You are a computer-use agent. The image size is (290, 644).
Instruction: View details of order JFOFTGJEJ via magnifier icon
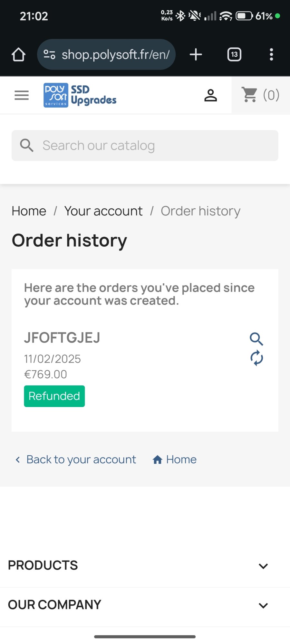pyautogui.click(x=256, y=339)
